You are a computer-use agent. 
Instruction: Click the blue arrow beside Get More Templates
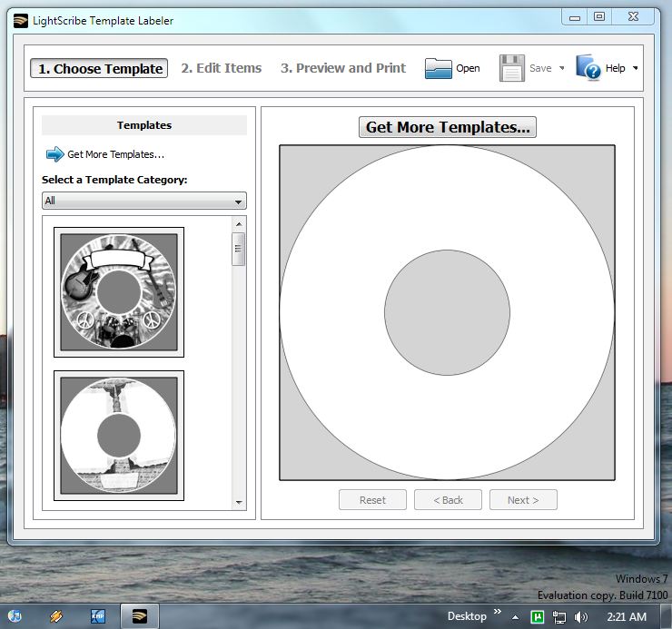(54, 154)
